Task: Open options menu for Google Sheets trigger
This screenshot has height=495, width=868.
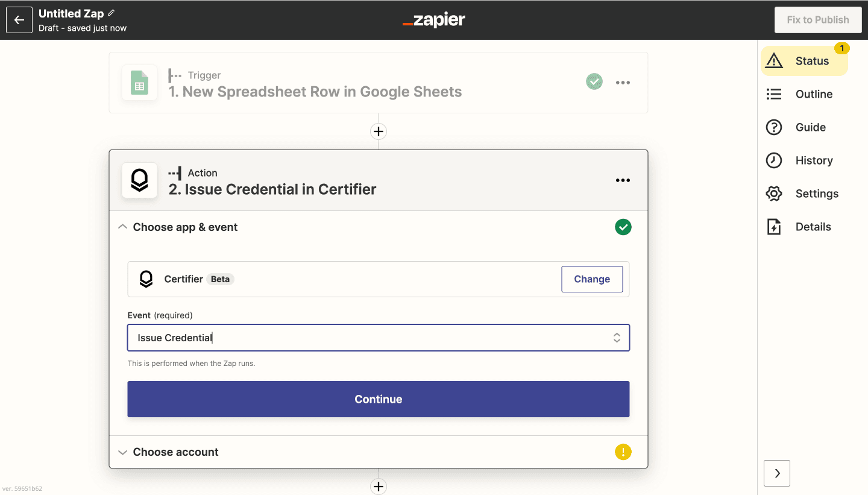Action: pos(623,83)
